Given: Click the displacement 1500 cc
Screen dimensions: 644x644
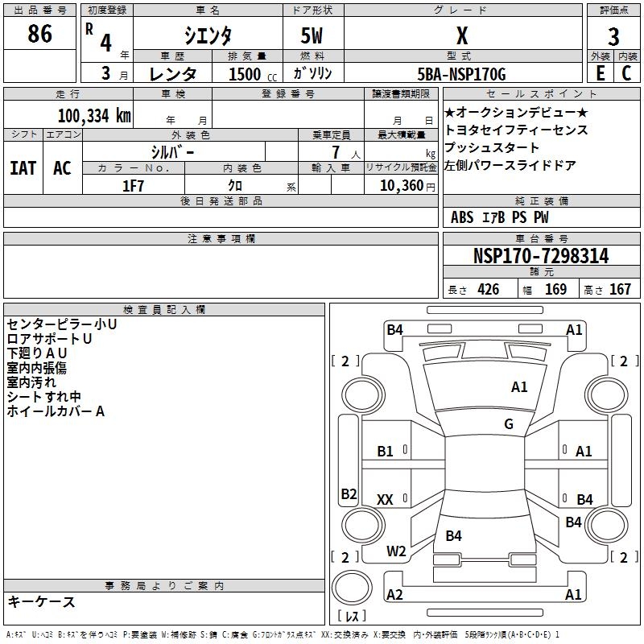Looking at the screenshot, I should click(253, 74).
